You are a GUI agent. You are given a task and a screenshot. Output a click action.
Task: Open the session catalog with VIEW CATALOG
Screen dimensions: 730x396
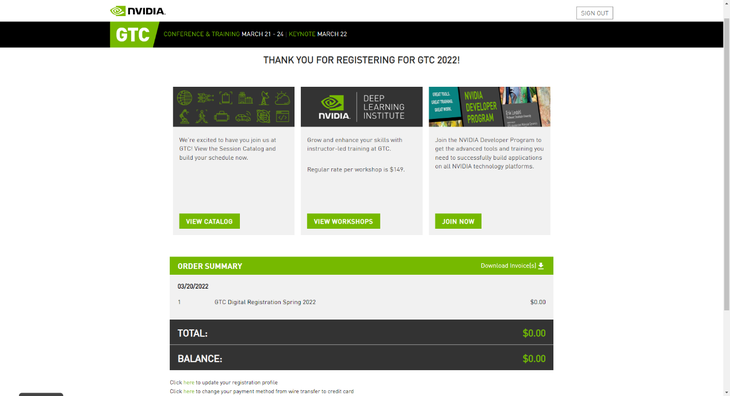[x=210, y=221]
